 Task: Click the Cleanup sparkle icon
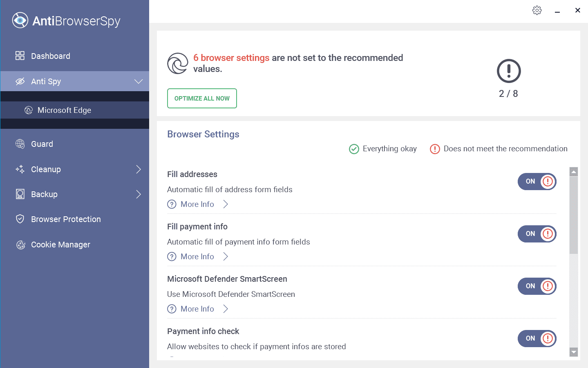[x=20, y=169]
